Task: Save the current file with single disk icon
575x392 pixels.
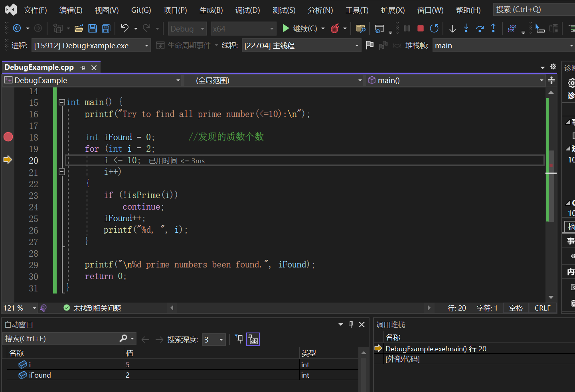Action: (x=93, y=28)
